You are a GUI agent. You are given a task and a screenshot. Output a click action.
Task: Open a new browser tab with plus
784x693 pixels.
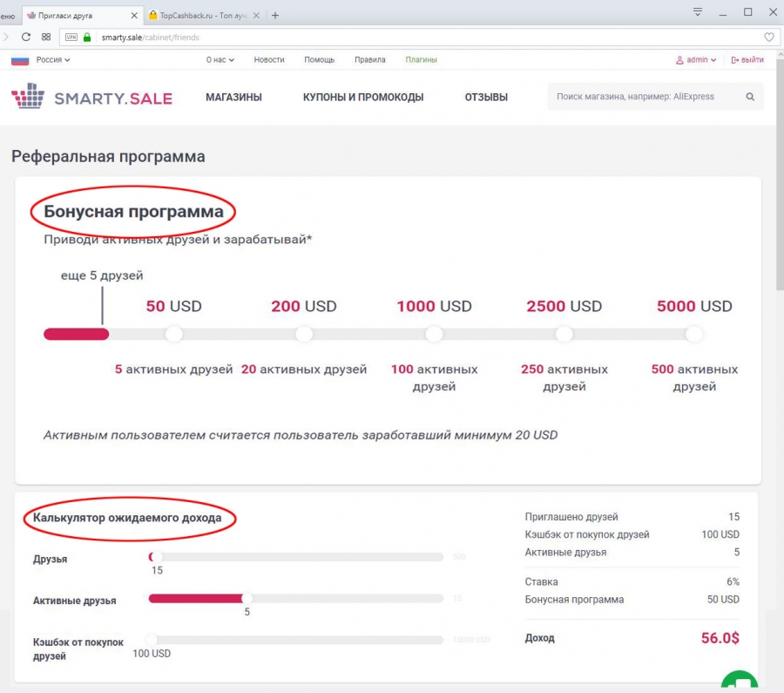(x=275, y=15)
